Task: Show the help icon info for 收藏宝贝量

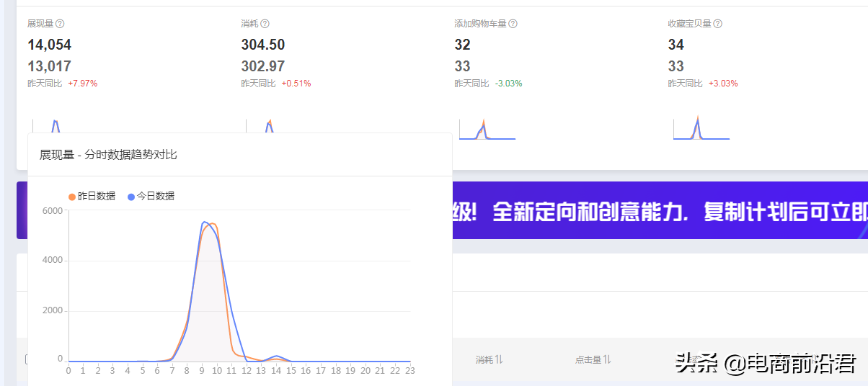Action: 717,24
